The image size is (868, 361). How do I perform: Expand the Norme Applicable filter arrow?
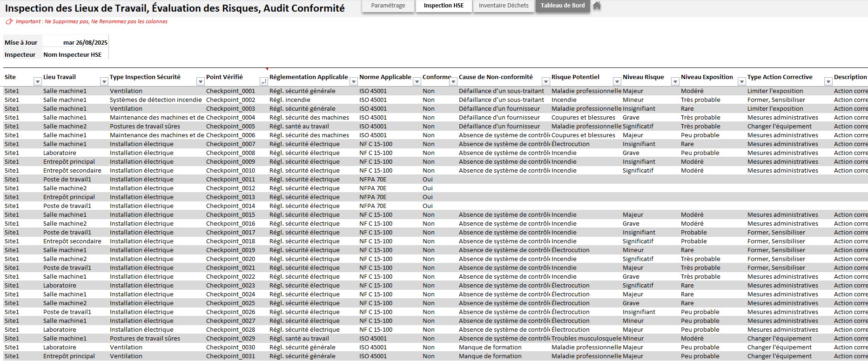pos(417,82)
